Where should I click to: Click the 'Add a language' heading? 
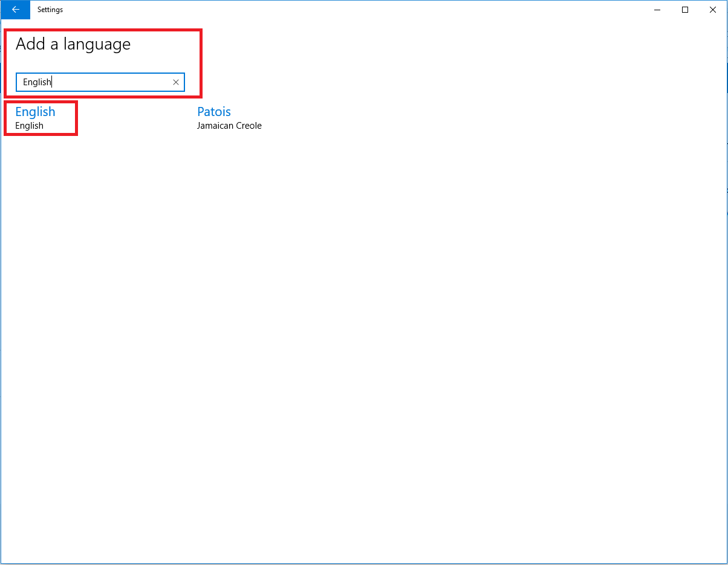(73, 44)
